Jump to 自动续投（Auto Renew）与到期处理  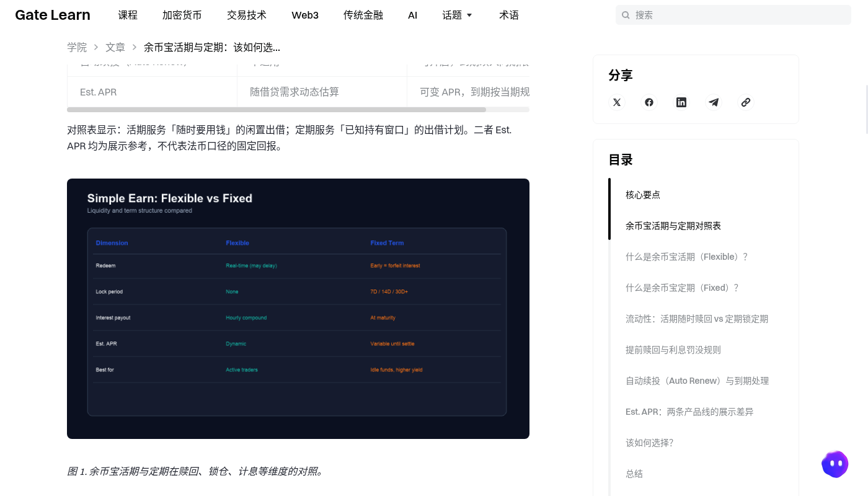tap(697, 381)
